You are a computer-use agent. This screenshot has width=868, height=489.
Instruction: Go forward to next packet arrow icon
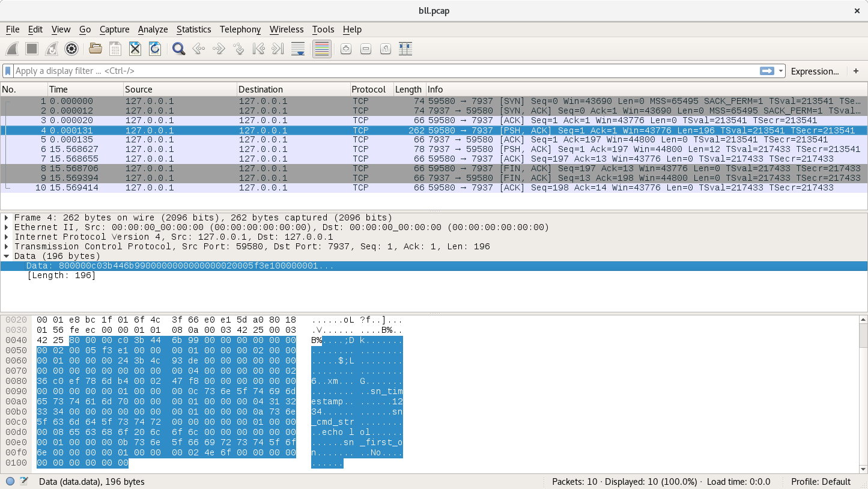(219, 49)
